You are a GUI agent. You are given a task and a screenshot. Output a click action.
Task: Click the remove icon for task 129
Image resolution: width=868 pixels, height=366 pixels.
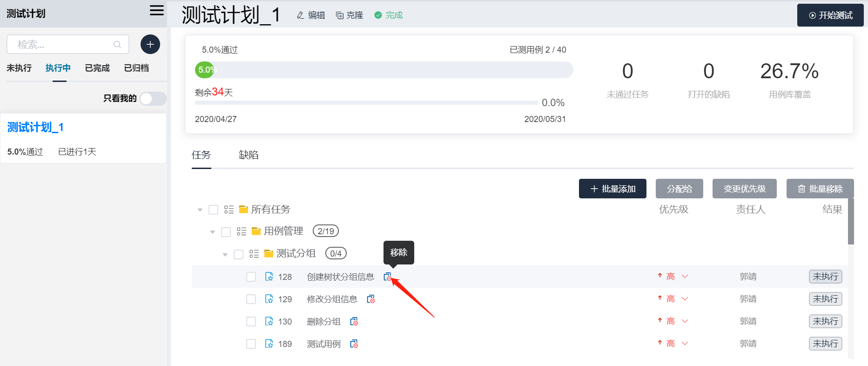point(370,299)
